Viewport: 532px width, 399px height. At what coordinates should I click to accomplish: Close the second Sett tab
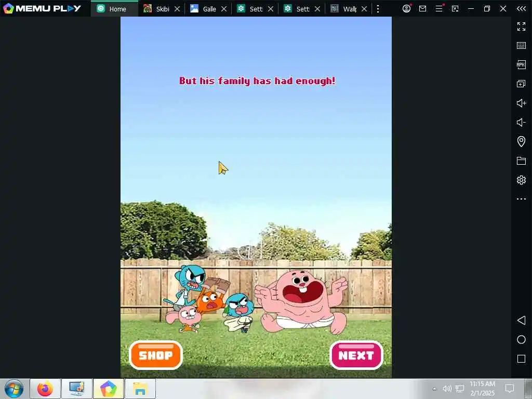[x=317, y=9]
